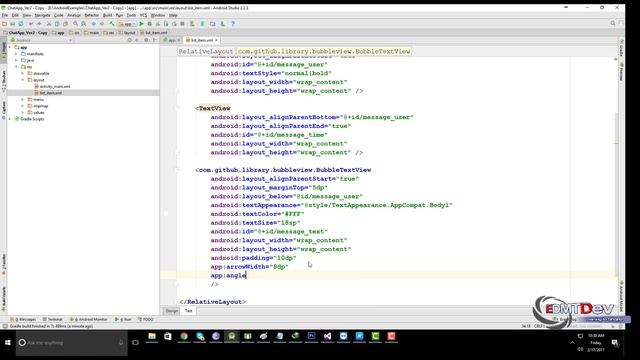
Task: Expand Gradle Scripts node
Action: (x=10, y=119)
